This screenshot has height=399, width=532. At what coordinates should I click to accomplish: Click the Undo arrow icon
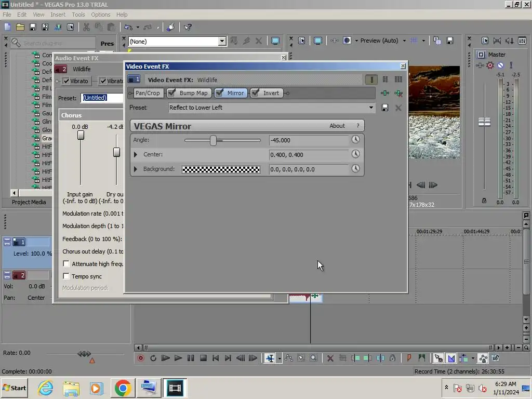click(128, 27)
